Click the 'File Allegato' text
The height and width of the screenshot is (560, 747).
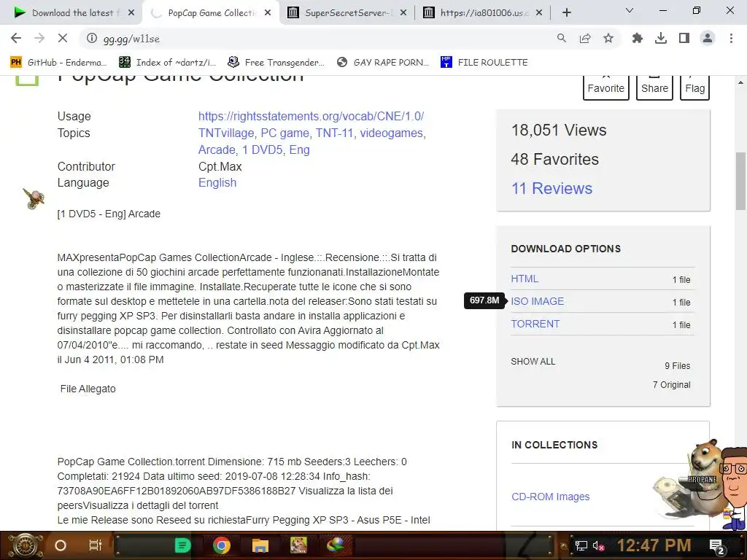(x=88, y=389)
